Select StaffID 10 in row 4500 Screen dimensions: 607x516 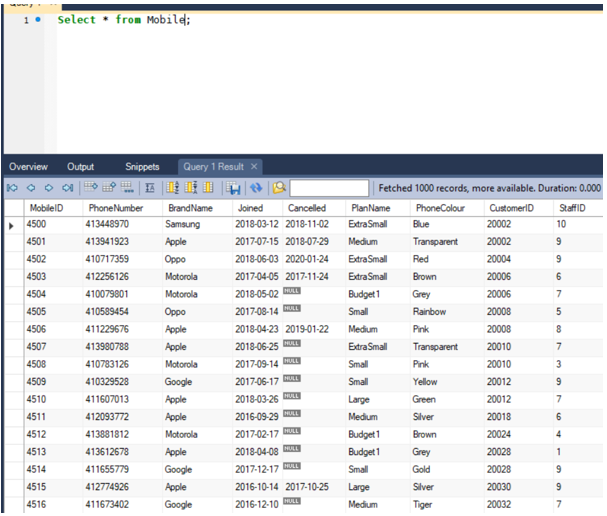click(x=561, y=224)
